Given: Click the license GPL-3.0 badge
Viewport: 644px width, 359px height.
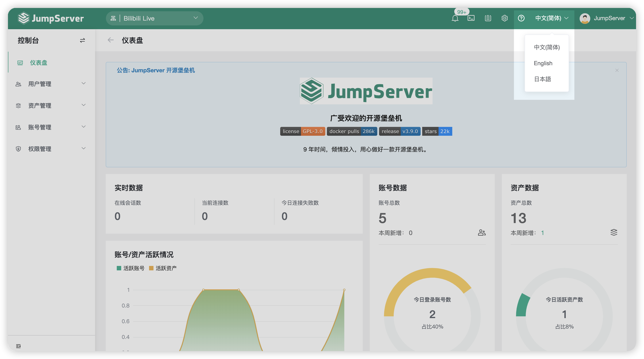Looking at the screenshot, I should click(x=303, y=131).
